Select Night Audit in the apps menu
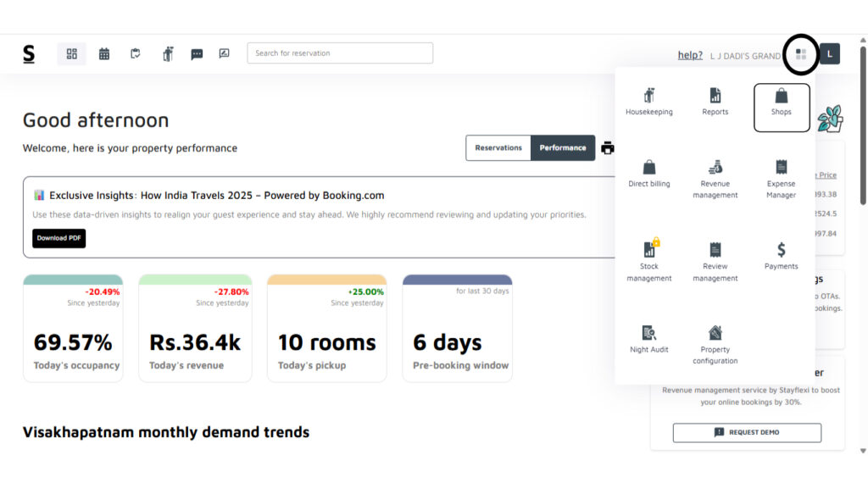Screen dimensions: 868x488 [x=649, y=339]
